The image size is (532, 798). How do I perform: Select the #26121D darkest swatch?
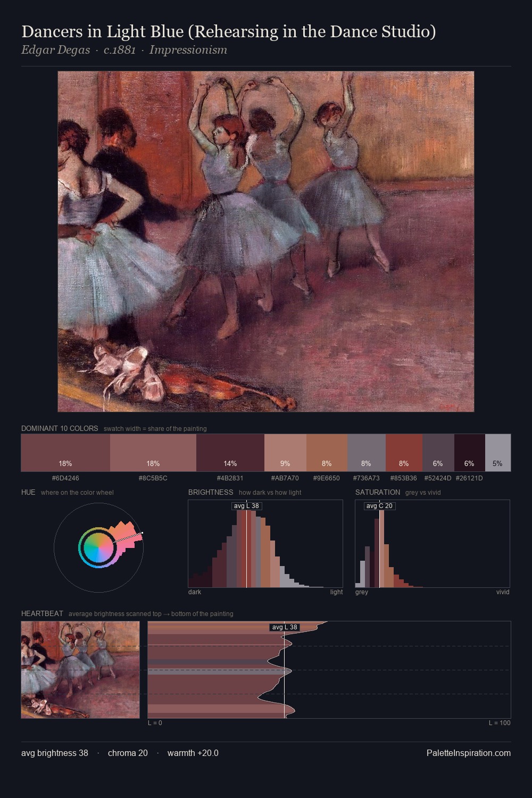tap(469, 453)
